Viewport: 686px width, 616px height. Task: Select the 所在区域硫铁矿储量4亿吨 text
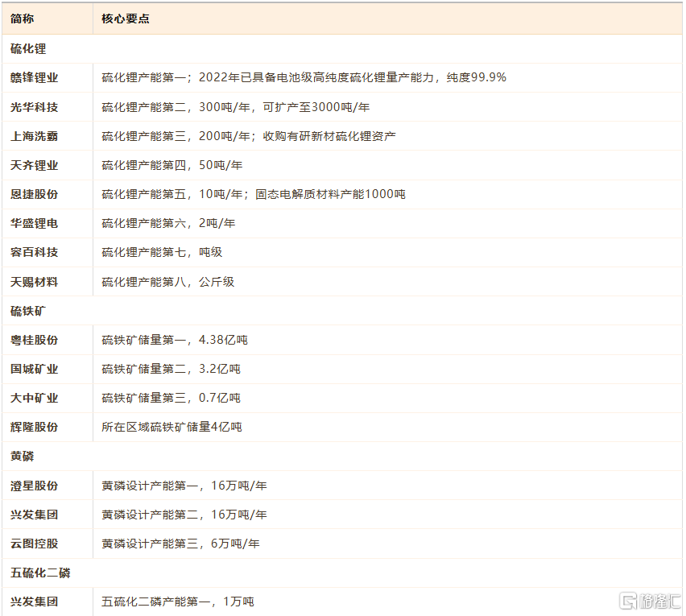(x=171, y=427)
